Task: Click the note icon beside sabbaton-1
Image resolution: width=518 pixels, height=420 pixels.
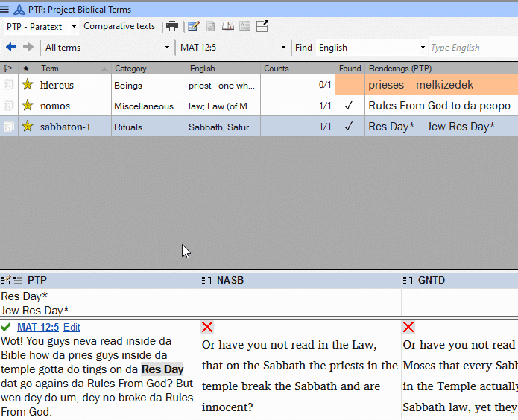Action: click(x=8, y=127)
